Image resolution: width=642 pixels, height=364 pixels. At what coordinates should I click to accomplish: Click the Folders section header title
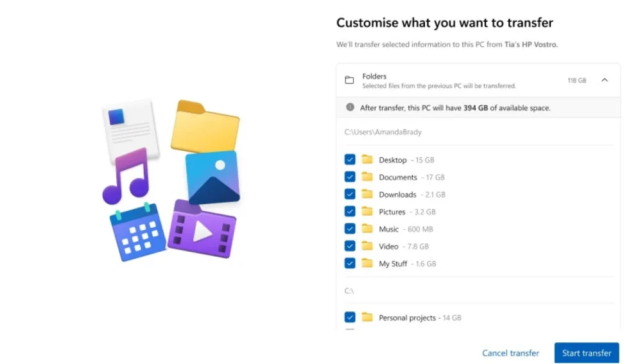374,76
